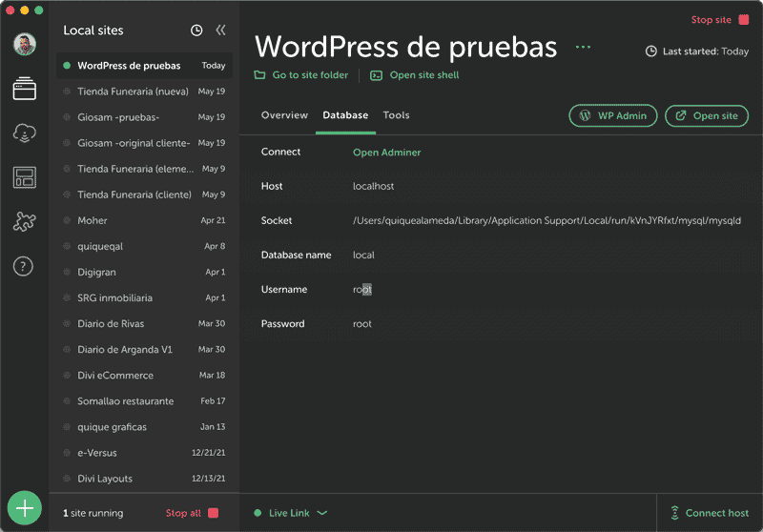Select Tienda Funeraria (nueva) site

145,92
